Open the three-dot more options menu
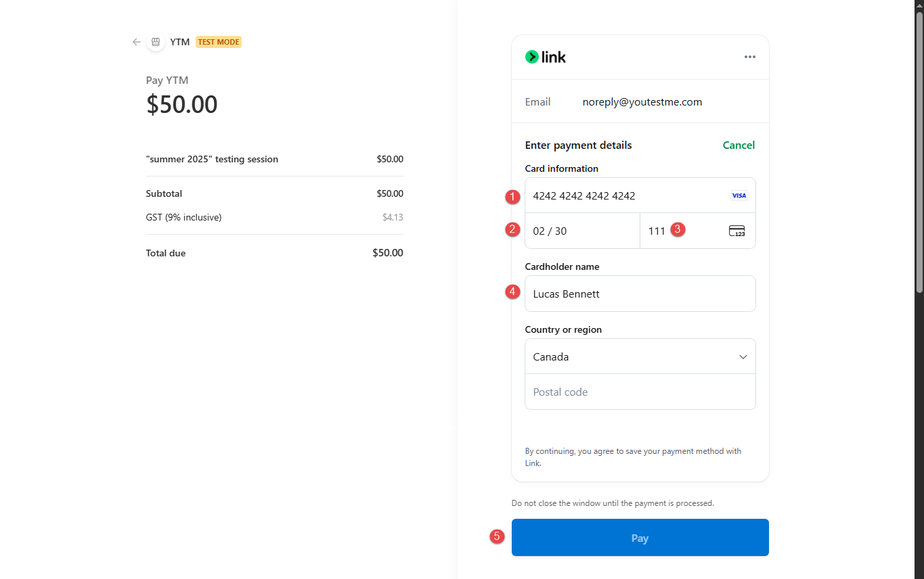Screen dimensions: 924x579 click(x=749, y=57)
